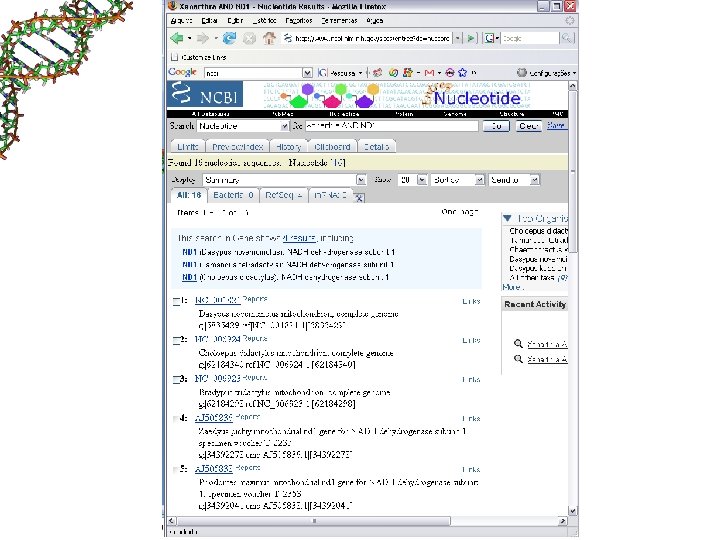This screenshot has width=720, height=540.
Task: Open result link AJ505836
Action: coord(214,418)
